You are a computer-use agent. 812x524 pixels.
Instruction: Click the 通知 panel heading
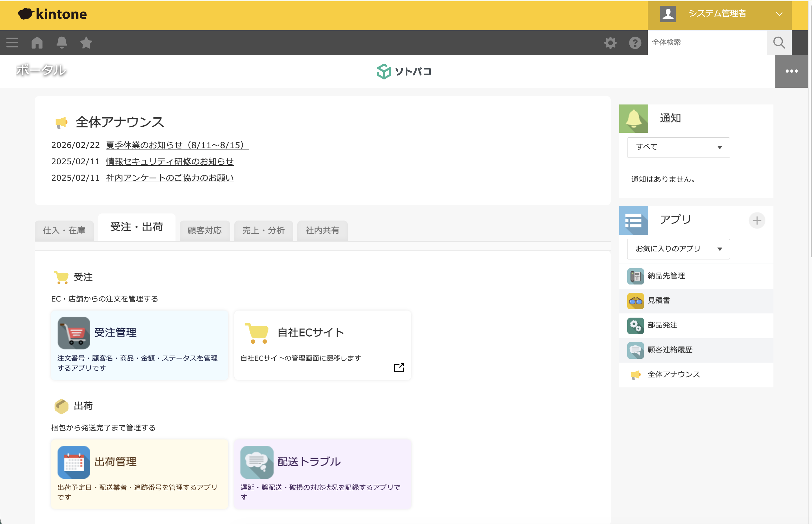point(670,118)
